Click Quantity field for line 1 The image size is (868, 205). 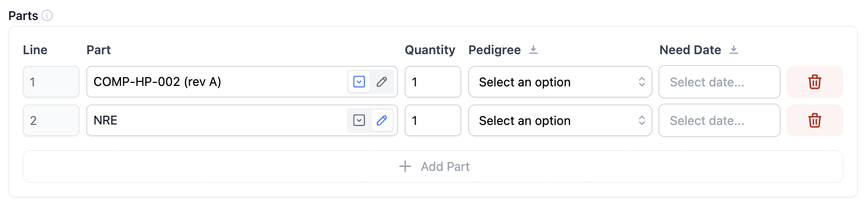coord(433,82)
